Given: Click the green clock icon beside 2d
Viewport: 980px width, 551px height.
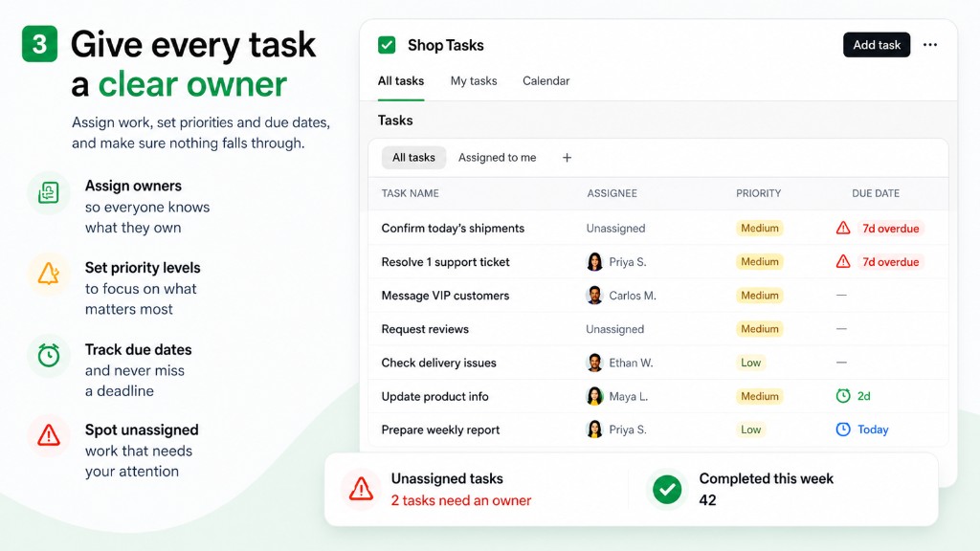Looking at the screenshot, I should [843, 395].
